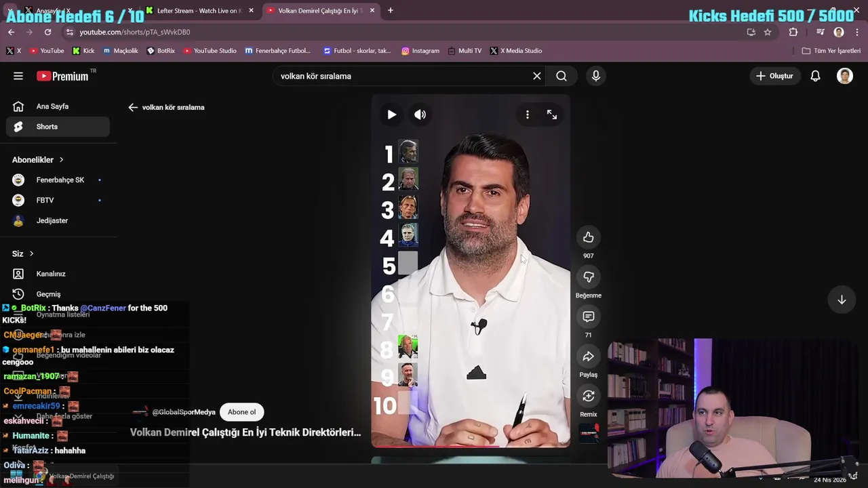
Task: Bookmark this page with the star
Action: 768,32
